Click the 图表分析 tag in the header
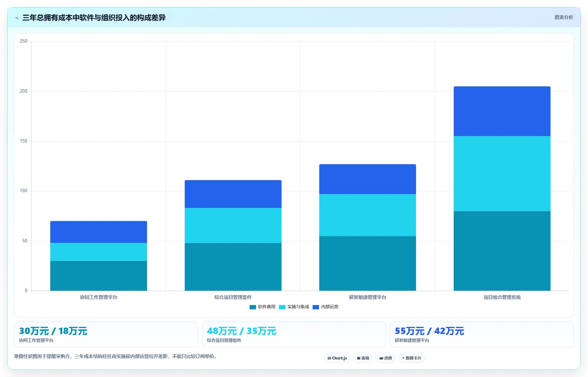 pos(564,17)
